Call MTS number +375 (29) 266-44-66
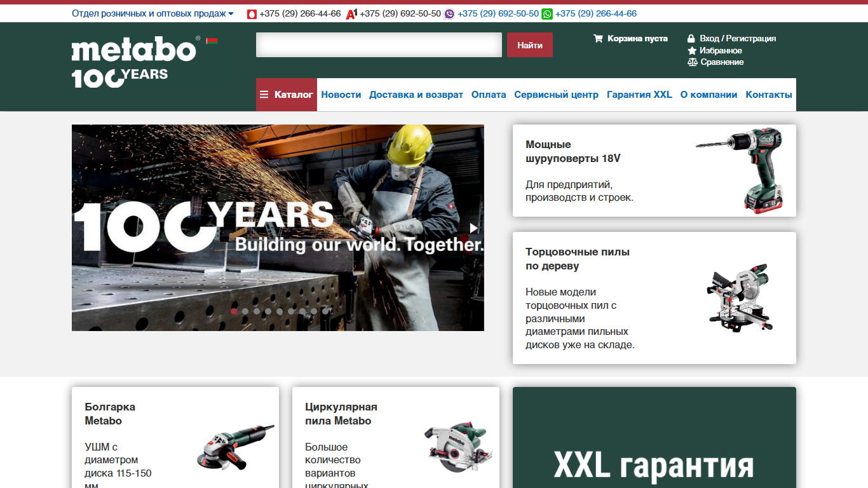The height and width of the screenshot is (488, 868). (300, 13)
